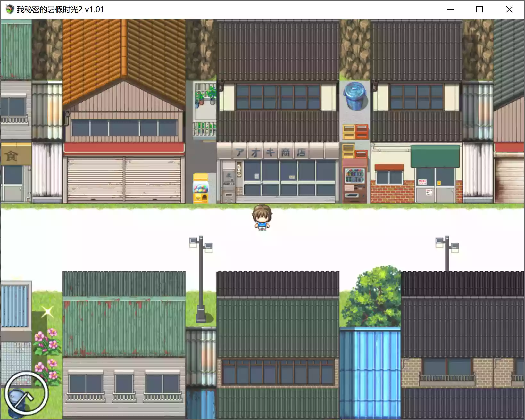Viewport: 525px width, 420px height.
Task: Click the 食 sign on the left building
Action: pyautogui.click(x=12, y=156)
